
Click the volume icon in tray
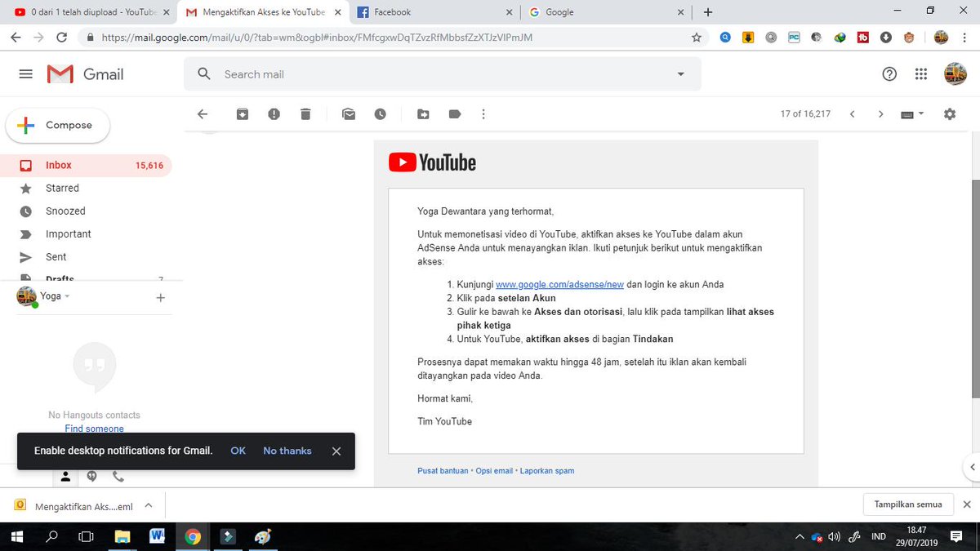coord(834,537)
